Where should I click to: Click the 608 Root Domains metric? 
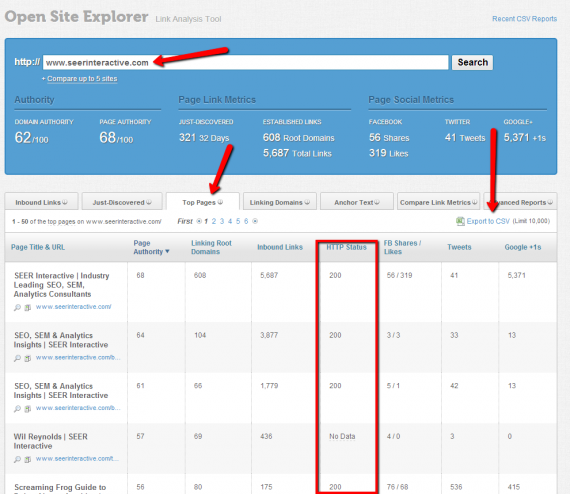tap(298, 138)
